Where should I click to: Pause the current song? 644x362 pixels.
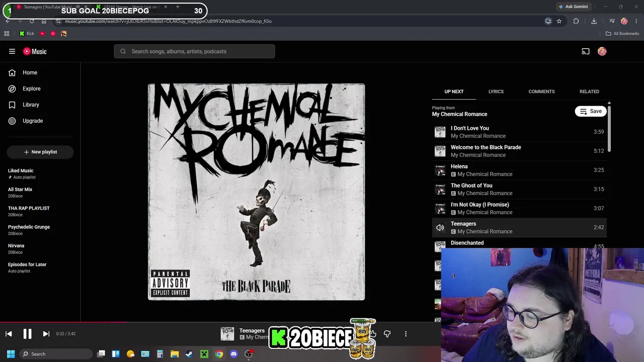(27, 334)
